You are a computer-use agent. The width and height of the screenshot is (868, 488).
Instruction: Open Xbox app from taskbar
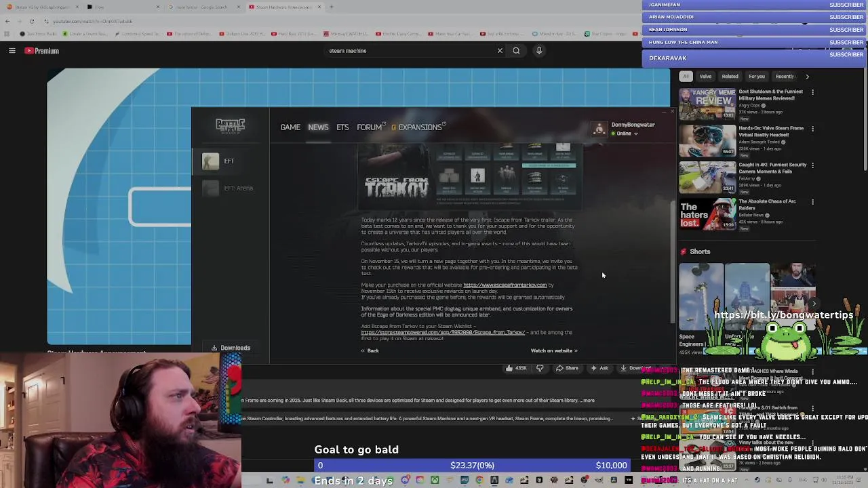(x=435, y=481)
